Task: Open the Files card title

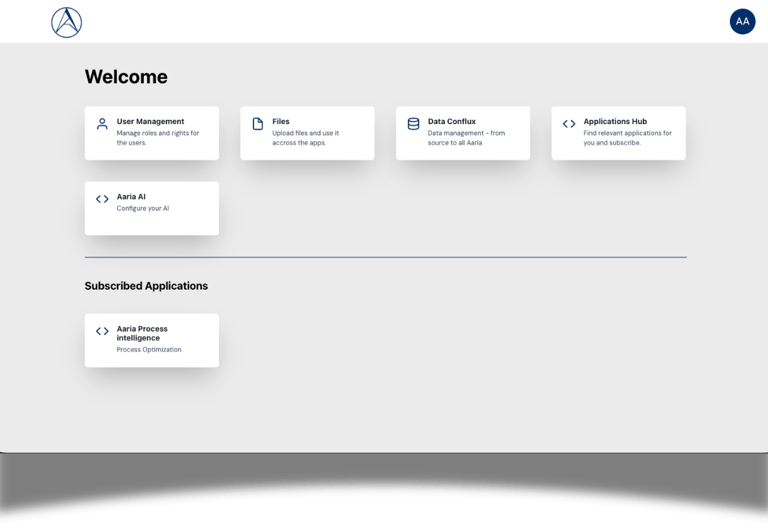Action: pos(281,121)
